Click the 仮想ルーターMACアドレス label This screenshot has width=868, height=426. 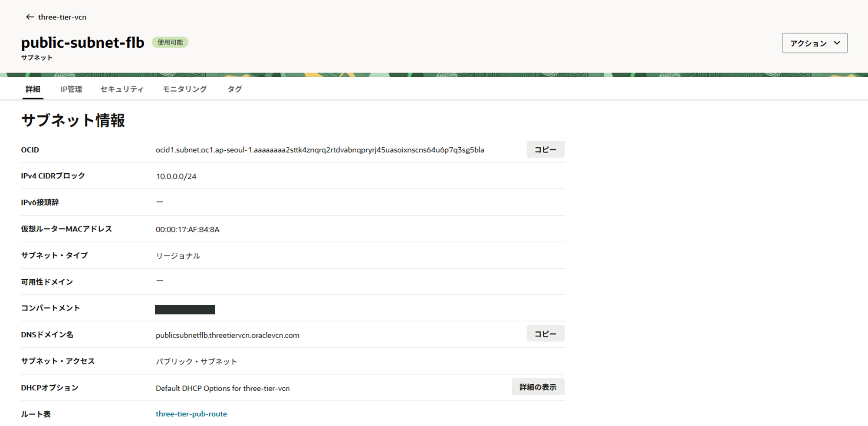pos(66,229)
